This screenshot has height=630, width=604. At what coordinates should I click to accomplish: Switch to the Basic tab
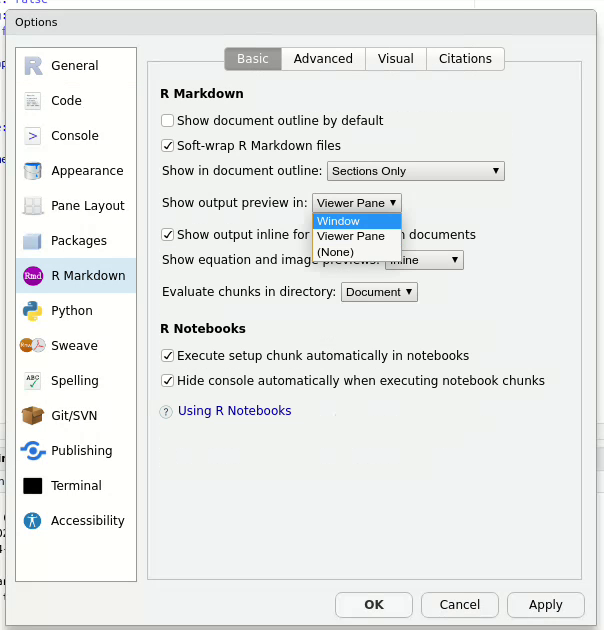pos(253,59)
